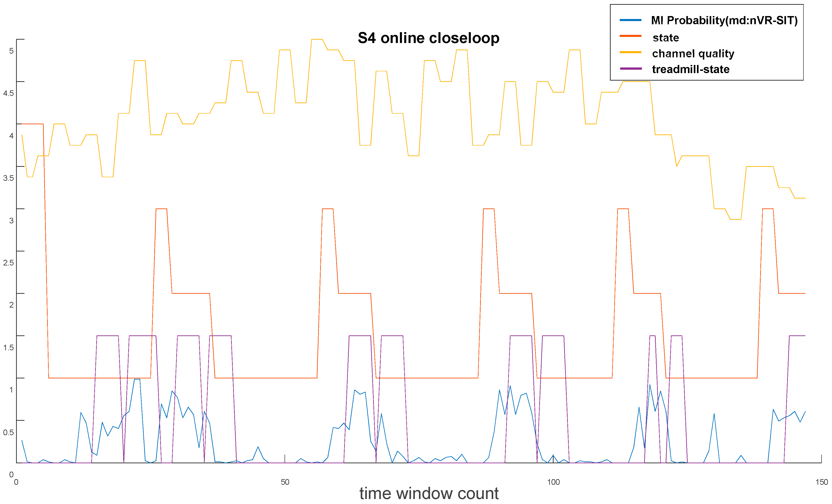
Task: Click the y-axis tick label 5
Action: (11, 51)
